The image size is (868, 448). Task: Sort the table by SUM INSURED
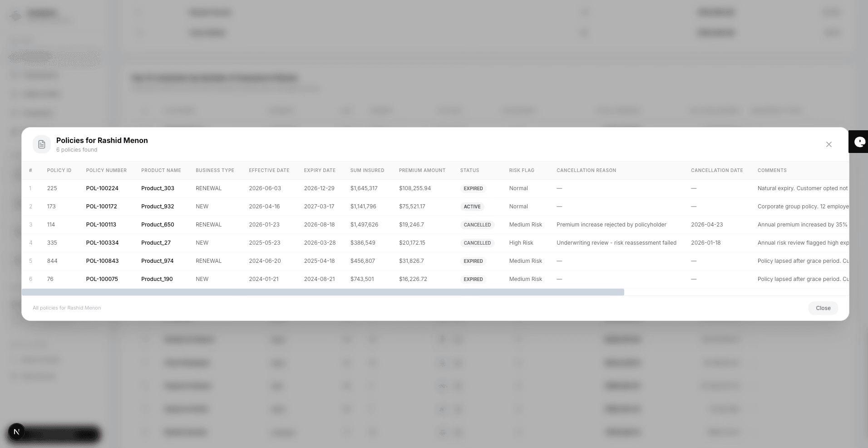(x=367, y=170)
